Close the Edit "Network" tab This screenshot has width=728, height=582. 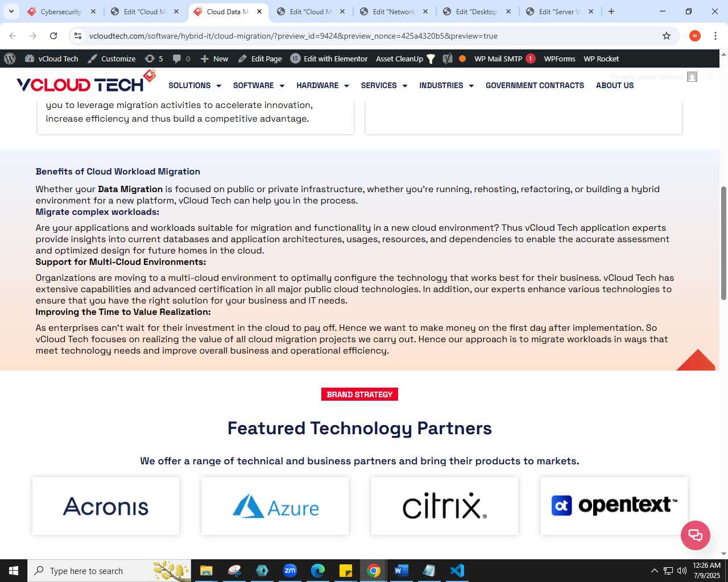[425, 11]
